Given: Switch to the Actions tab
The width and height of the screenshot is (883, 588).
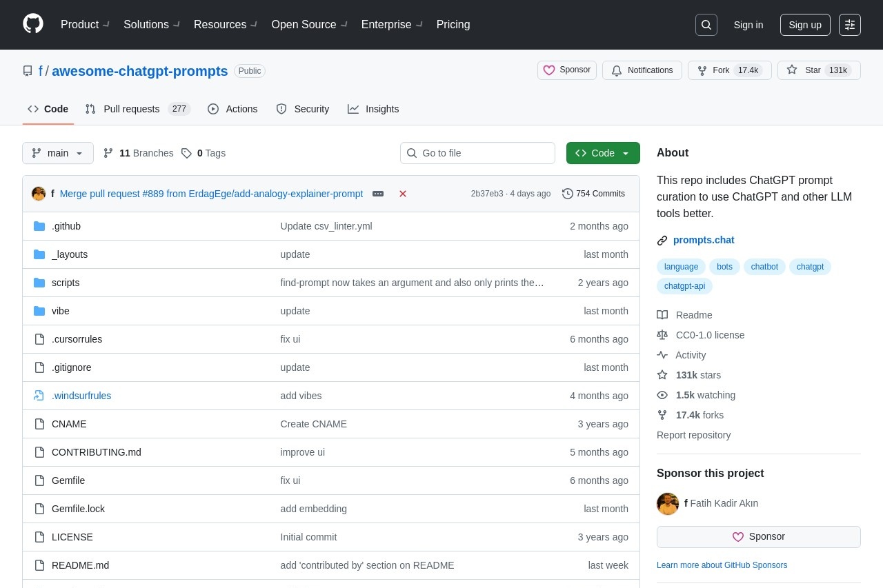Looking at the screenshot, I should click(232, 109).
